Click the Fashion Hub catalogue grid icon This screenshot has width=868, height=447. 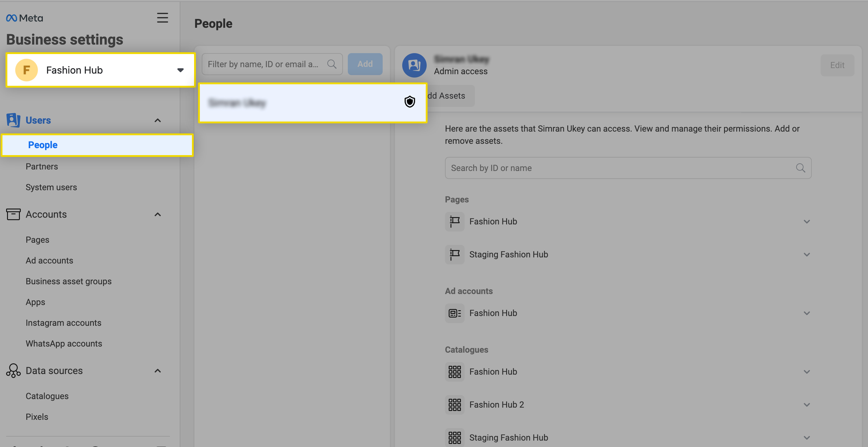[x=454, y=372]
